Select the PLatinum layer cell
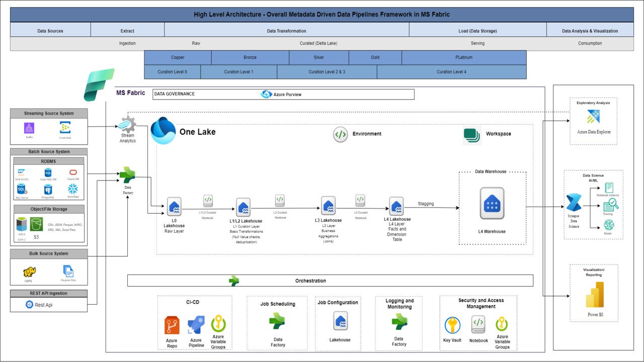This screenshot has width=644, height=362. click(x=464, y=57)
